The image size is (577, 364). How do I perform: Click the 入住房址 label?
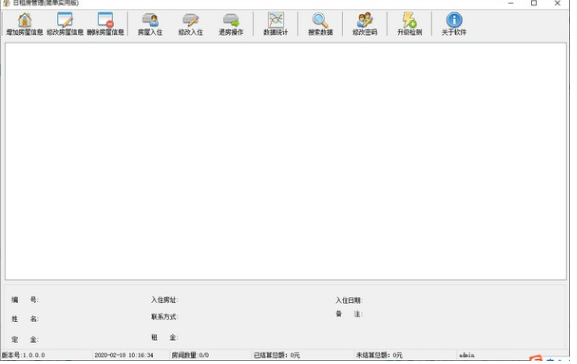[164, 300]
